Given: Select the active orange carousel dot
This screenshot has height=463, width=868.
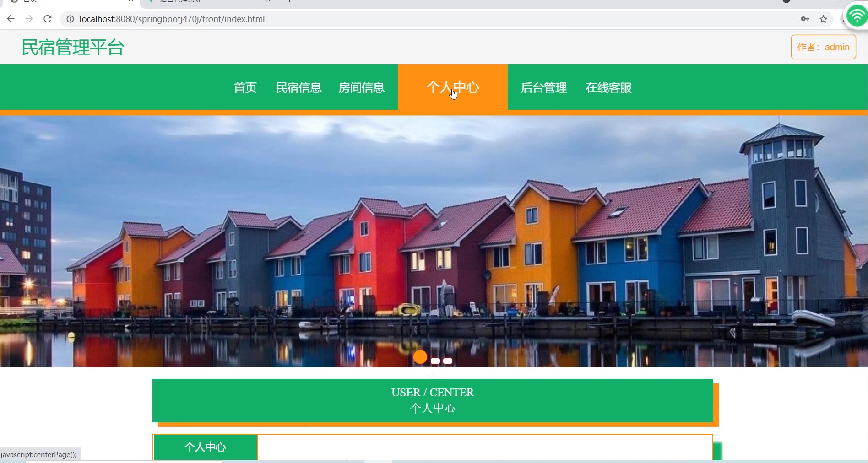Looking at the screenshot, I should tap(420, 357).
